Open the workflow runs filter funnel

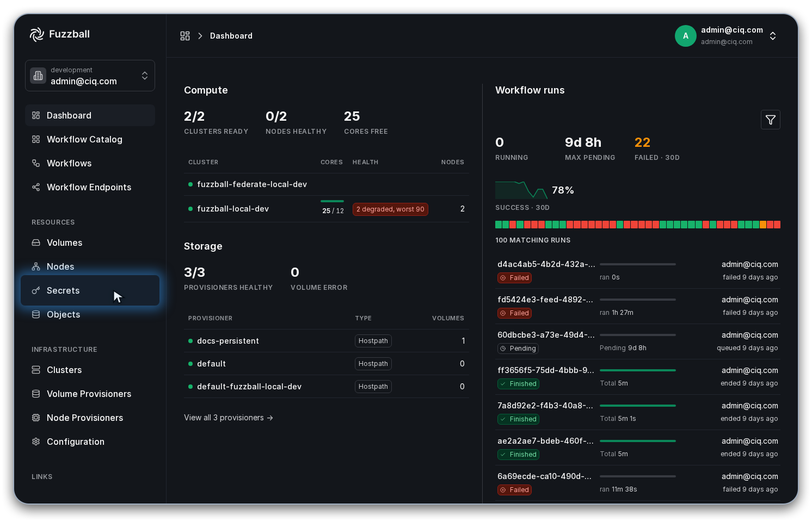click(x=771, y=120)
